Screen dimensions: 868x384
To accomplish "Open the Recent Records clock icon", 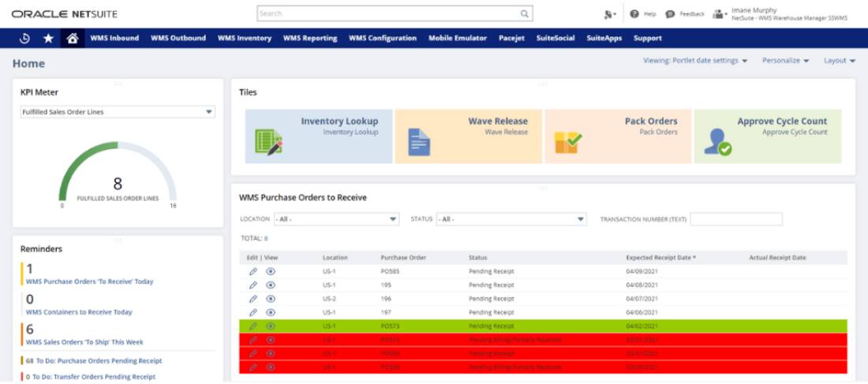I will 24,38.
